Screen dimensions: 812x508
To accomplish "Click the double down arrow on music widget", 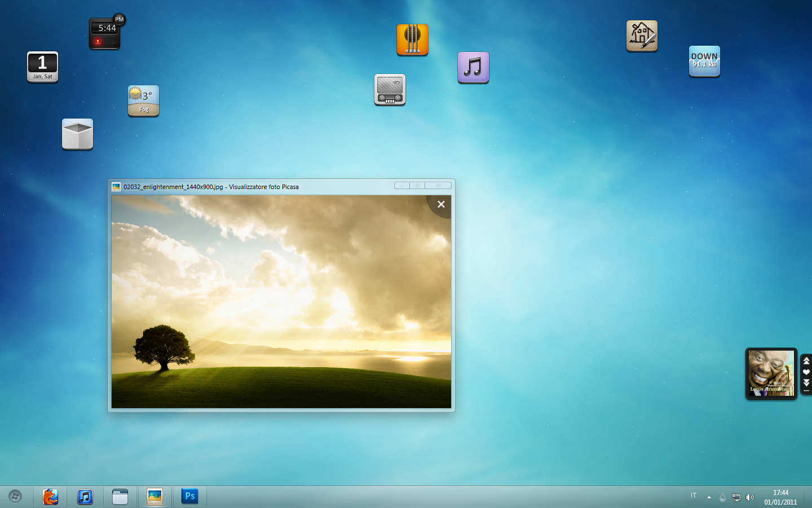I will 806,383.
